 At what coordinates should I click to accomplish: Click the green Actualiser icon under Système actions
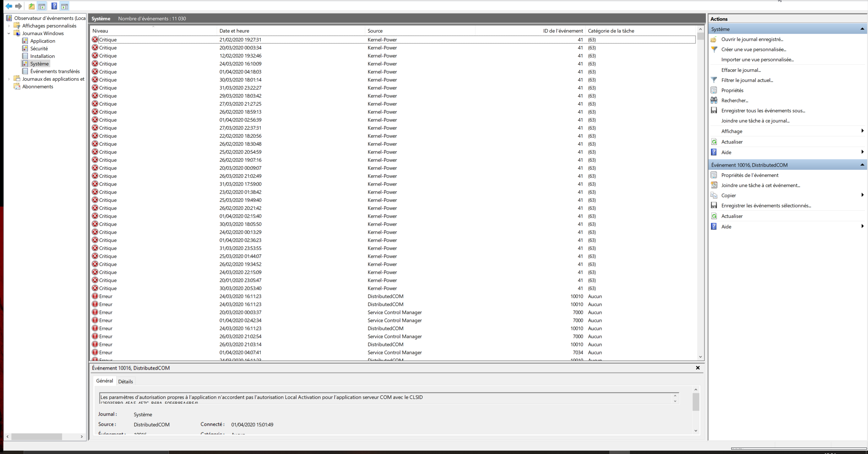[x=714, y=142]
